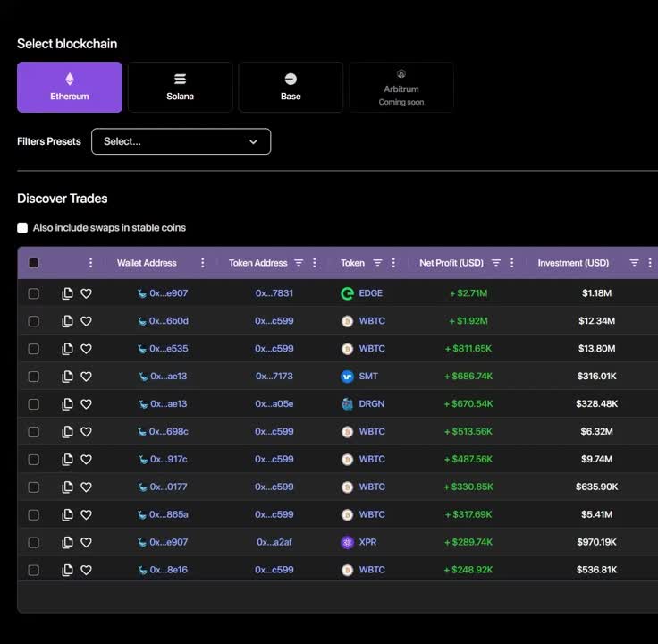Click the DRGN token cell
Screen dimensions: 658x644
coord(371,404)
